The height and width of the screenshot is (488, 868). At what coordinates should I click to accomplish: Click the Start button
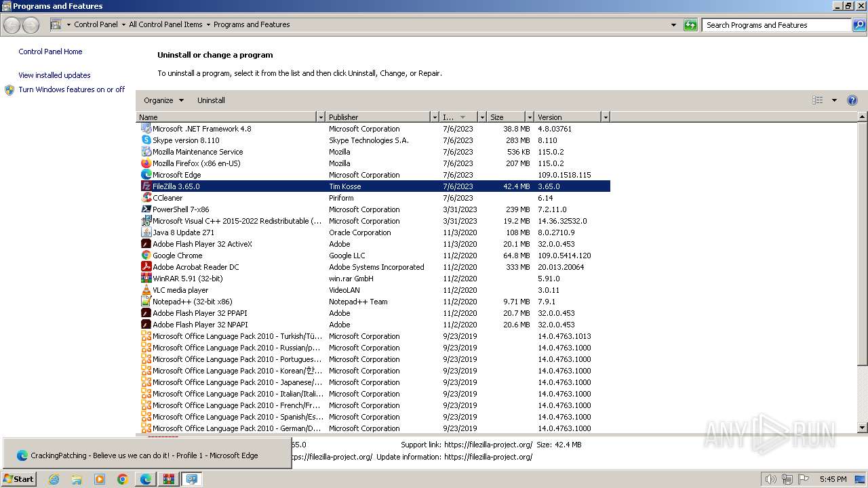tap(18, 479)
